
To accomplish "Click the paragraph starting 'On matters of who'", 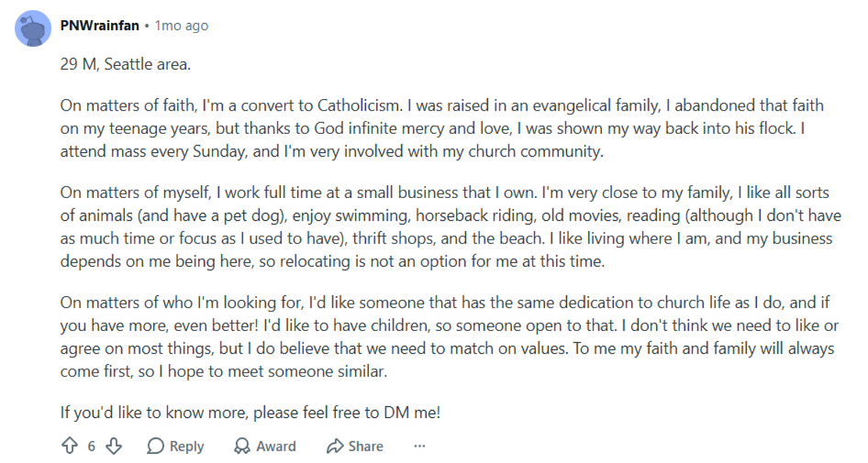I will click(x=450, y=336).
